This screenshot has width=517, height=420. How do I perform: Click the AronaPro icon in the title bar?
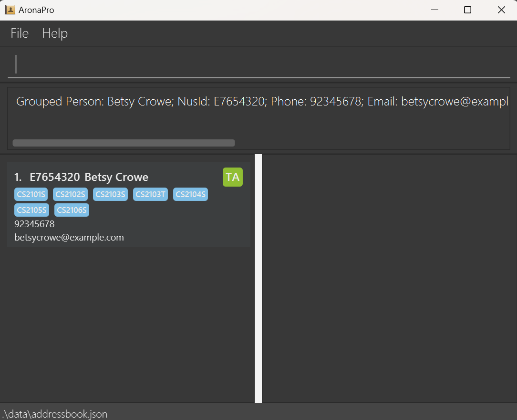coord(10,10)
